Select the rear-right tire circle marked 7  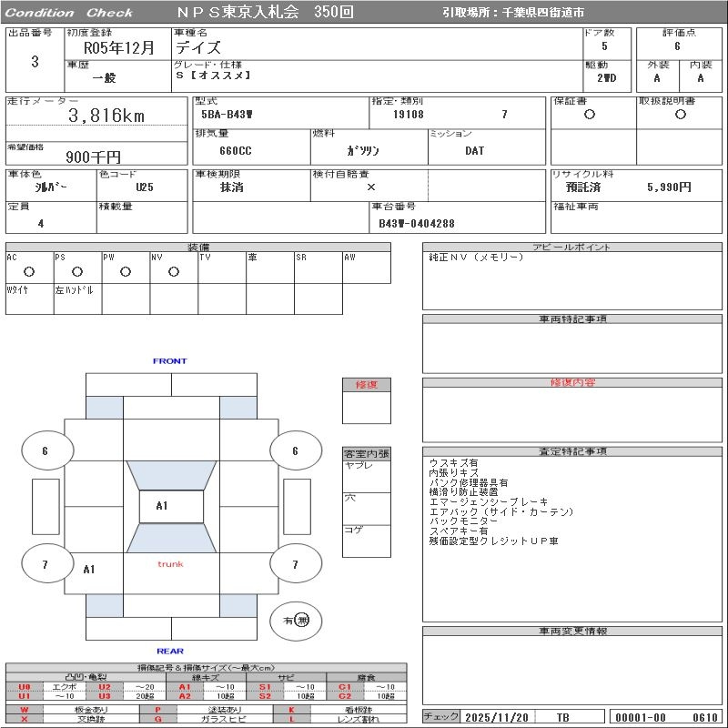[x=295, y=564]
